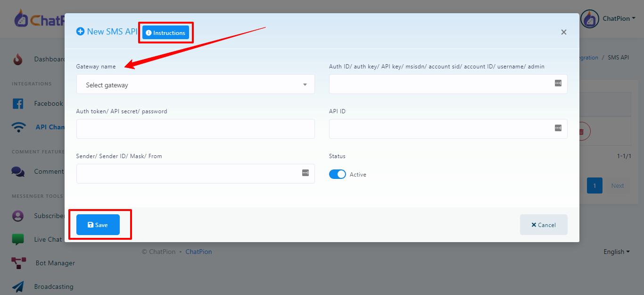
Task: Click the red trash delete icon
Action: 581,132
